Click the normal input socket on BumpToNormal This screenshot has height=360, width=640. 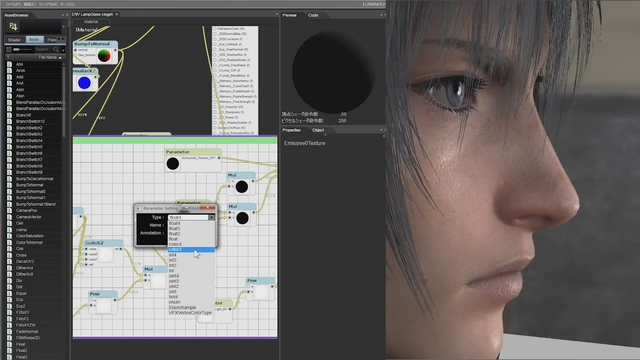[76, 50]
